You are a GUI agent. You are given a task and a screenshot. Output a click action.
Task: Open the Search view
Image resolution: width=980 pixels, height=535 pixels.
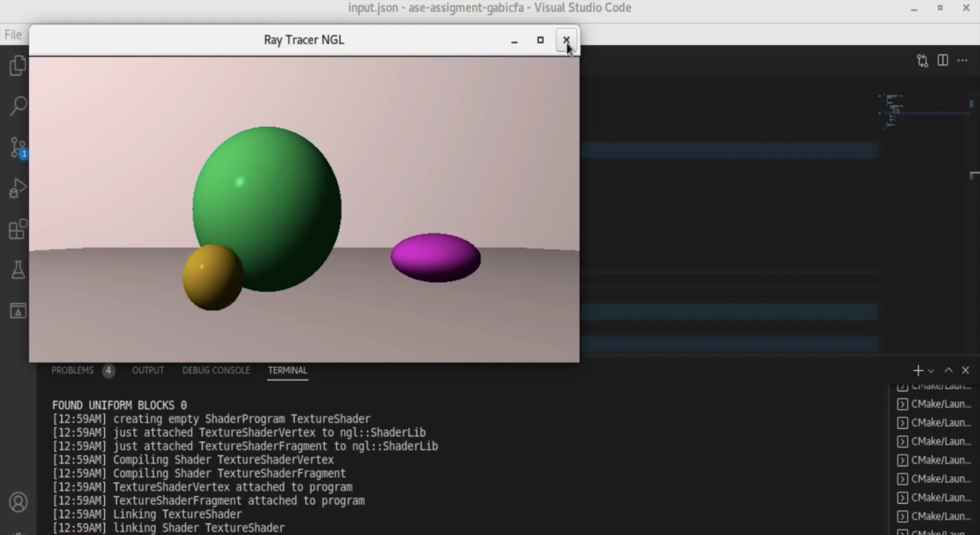coord(17,106)
